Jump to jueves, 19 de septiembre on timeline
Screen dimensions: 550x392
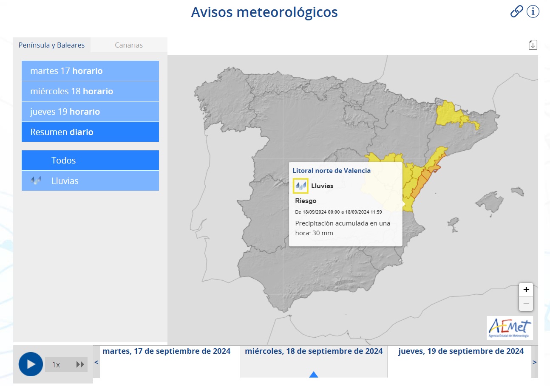pyautogui.click(x=461, y=352)
